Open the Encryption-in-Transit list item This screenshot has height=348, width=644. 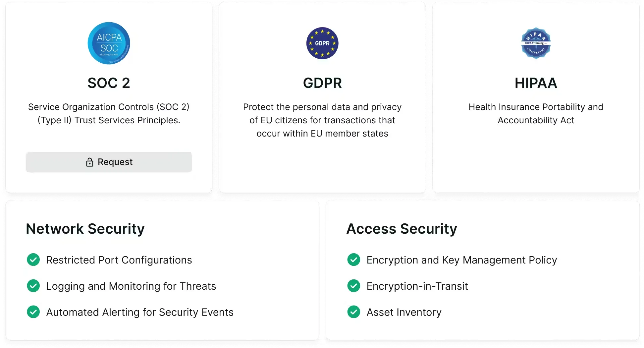(417, 286)
